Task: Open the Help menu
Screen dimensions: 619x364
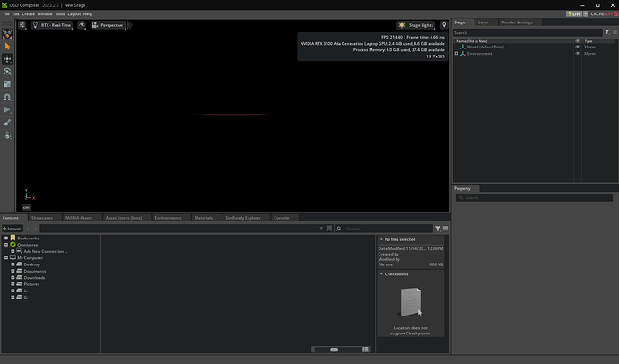Action: tap(88, 14)
